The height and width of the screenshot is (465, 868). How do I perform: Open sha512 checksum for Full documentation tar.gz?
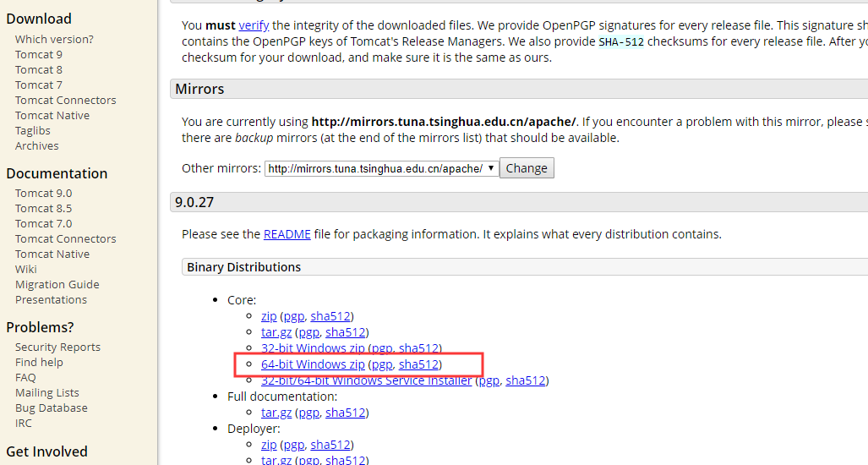point(346,413)
